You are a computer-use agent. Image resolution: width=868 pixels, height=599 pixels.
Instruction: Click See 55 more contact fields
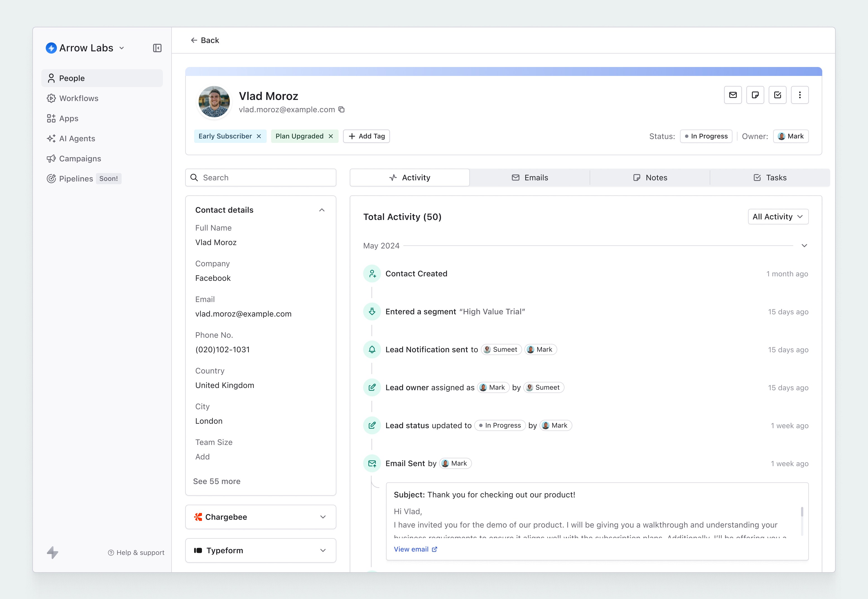click(217, 481)
